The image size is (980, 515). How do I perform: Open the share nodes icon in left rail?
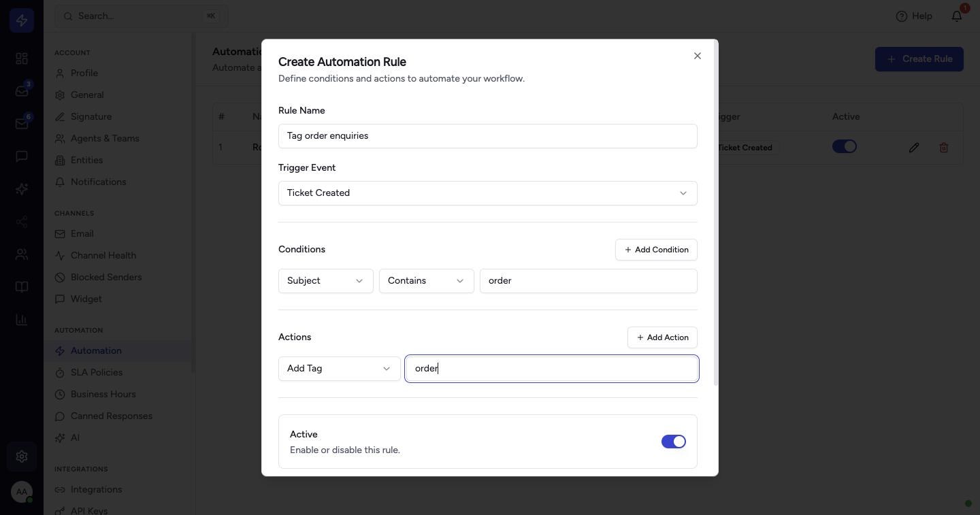coord(22,222)
